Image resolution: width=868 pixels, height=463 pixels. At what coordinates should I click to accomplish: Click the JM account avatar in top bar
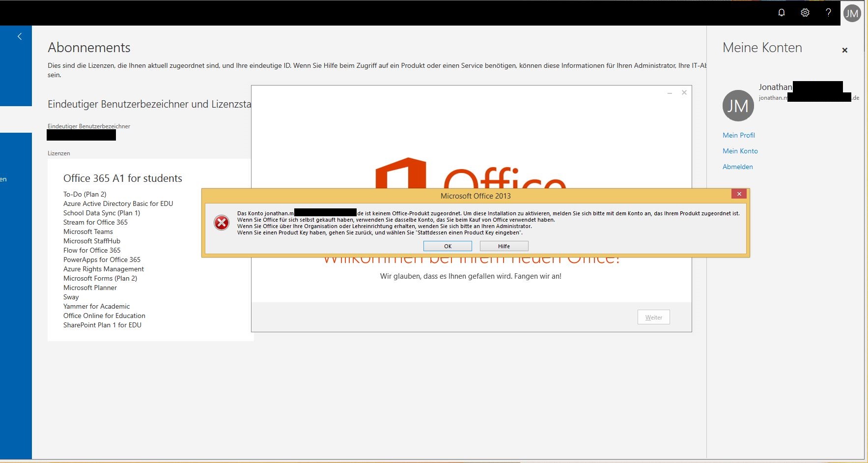[x=852, y=13]
